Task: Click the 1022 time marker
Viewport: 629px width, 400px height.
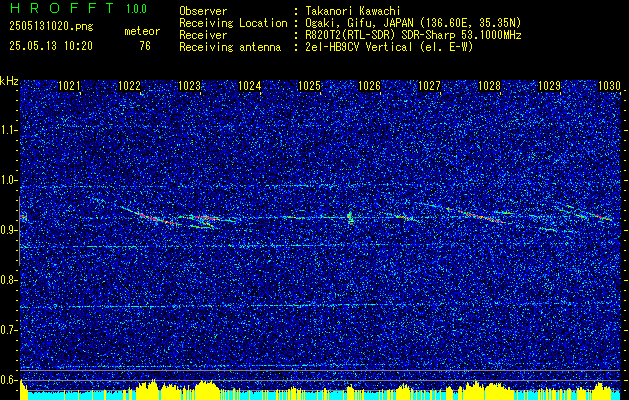Action: coord(130,85)
